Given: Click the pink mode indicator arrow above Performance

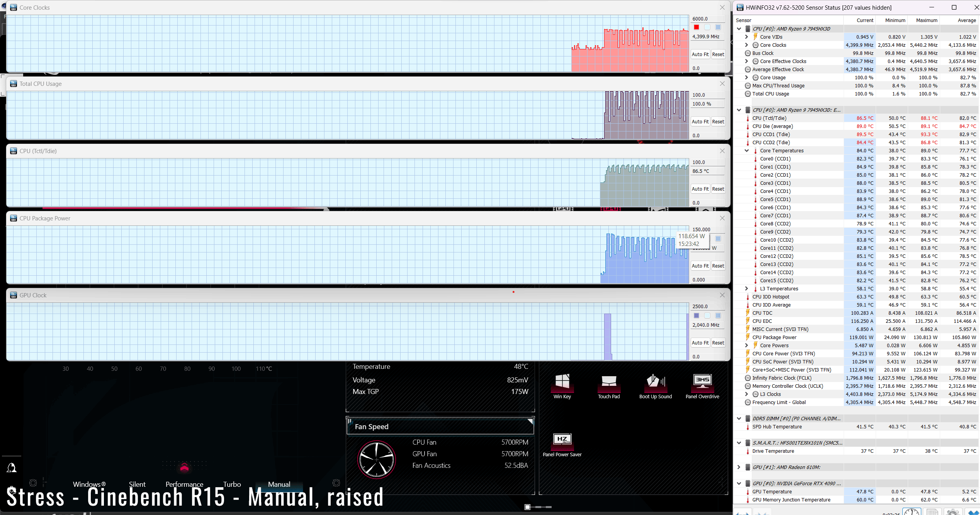Looking at the screenshot, I should (x=184, y=467).
